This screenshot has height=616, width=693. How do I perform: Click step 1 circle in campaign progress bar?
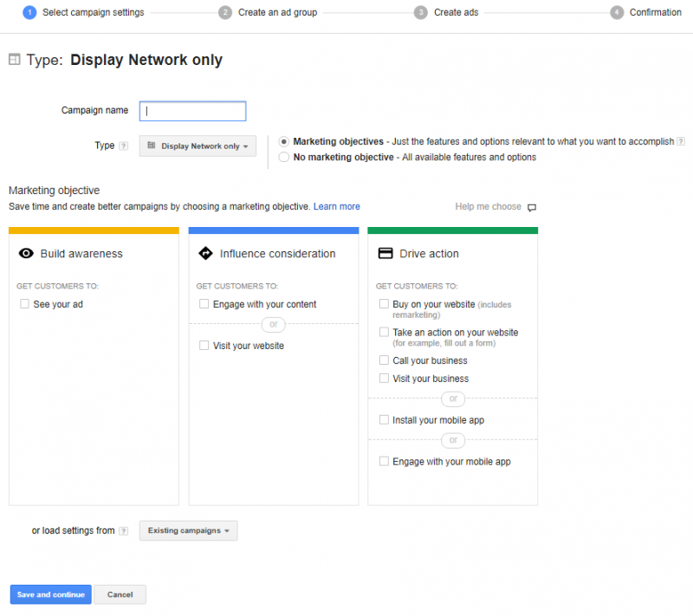tap(29, 12)
